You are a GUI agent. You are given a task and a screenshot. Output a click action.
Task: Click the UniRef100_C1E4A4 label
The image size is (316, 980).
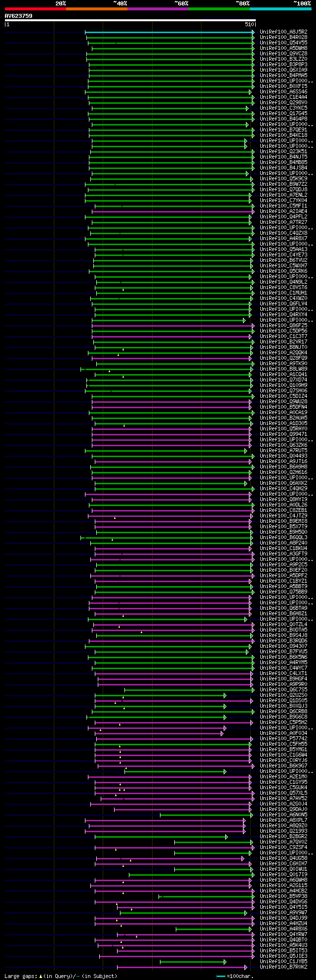284,97
